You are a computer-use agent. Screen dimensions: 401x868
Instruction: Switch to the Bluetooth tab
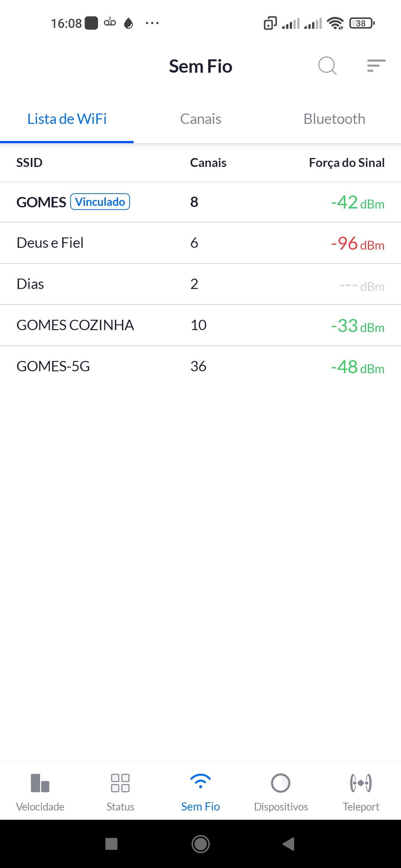coord(334,119)
